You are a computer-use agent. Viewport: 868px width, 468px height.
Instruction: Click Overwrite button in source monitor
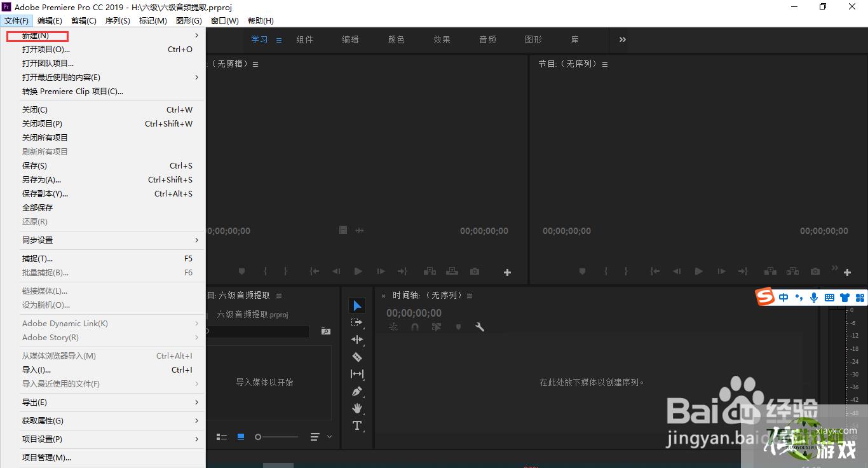click(x=452, y=272)
